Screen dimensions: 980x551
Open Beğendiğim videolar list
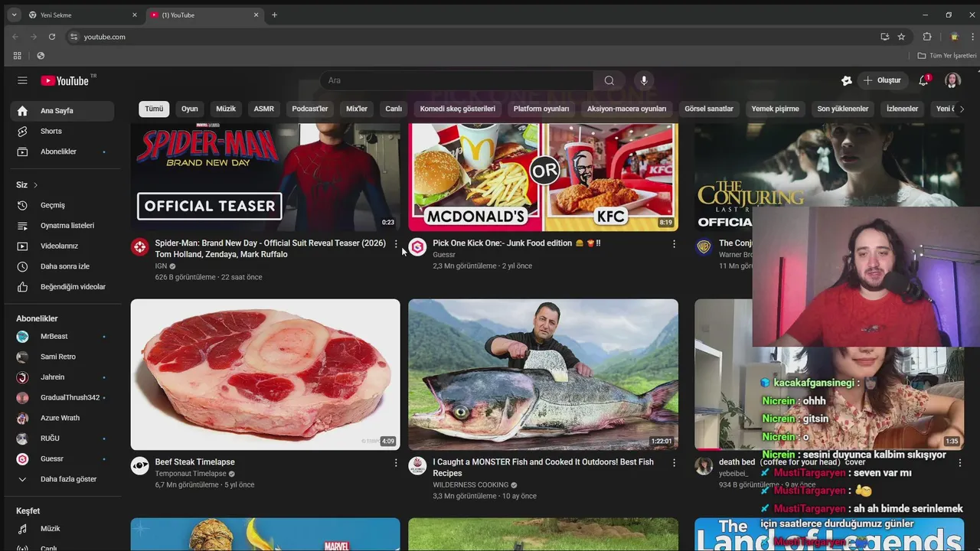click(63, 287)
